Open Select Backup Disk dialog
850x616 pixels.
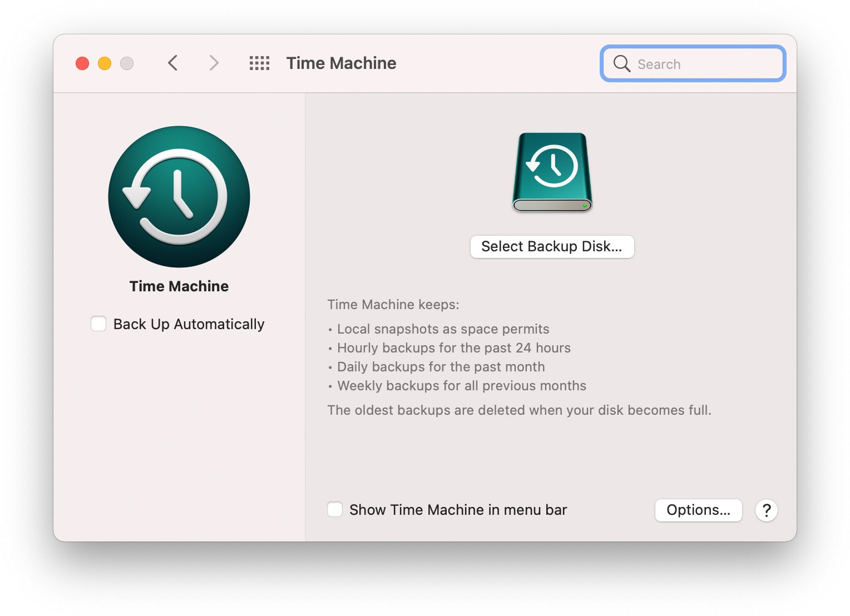[x=552, y=246]
